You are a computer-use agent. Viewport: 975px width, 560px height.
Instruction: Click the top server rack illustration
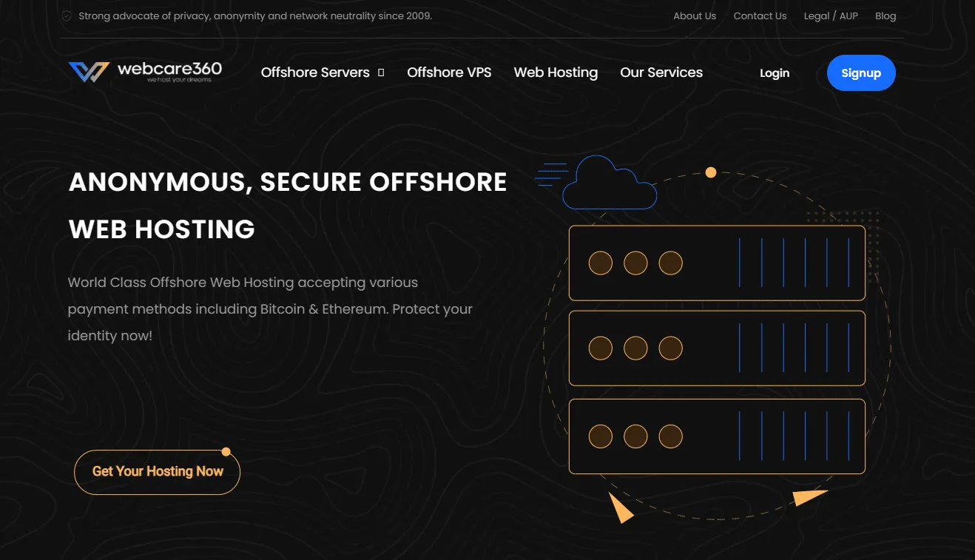716,263
